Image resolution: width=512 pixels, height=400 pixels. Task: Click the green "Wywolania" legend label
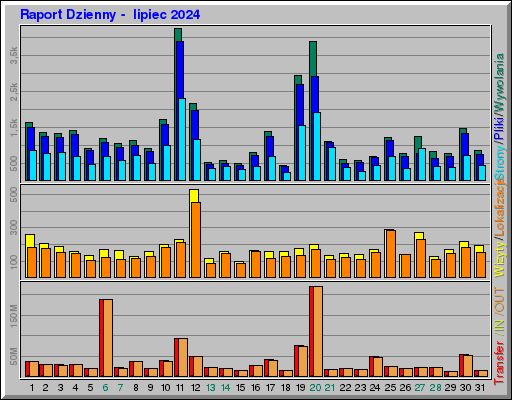pyautogui.click(x=499, y=82)
